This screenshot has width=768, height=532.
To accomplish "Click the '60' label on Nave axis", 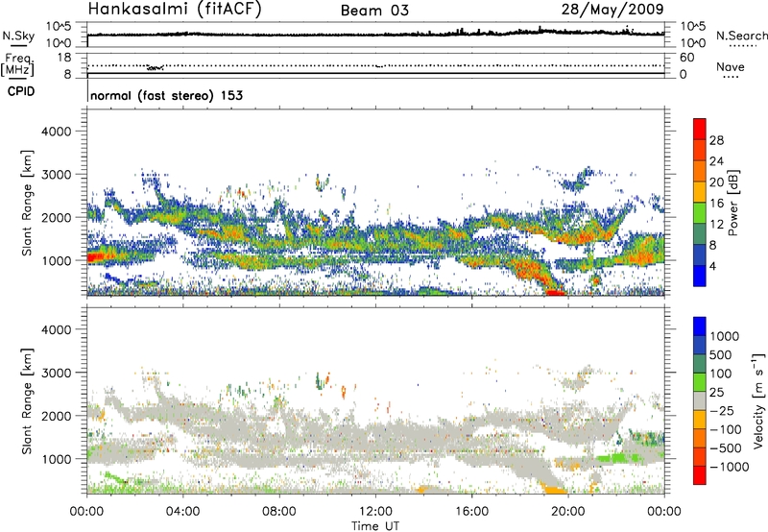I will 686,58.
